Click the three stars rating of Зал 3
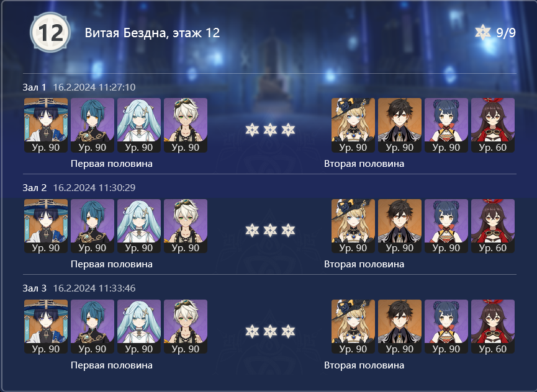 pos(270,331)
